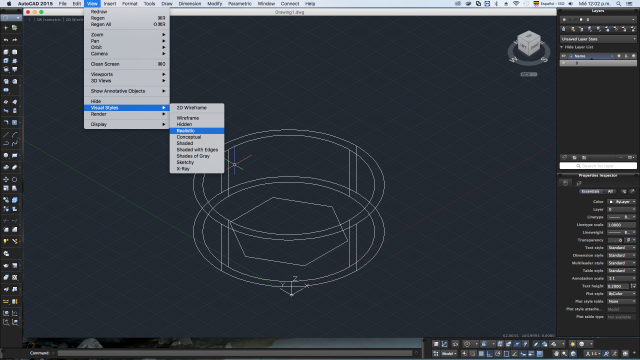
Task: Click Clean Screen in View menu
Action: (x=127, y=64)
